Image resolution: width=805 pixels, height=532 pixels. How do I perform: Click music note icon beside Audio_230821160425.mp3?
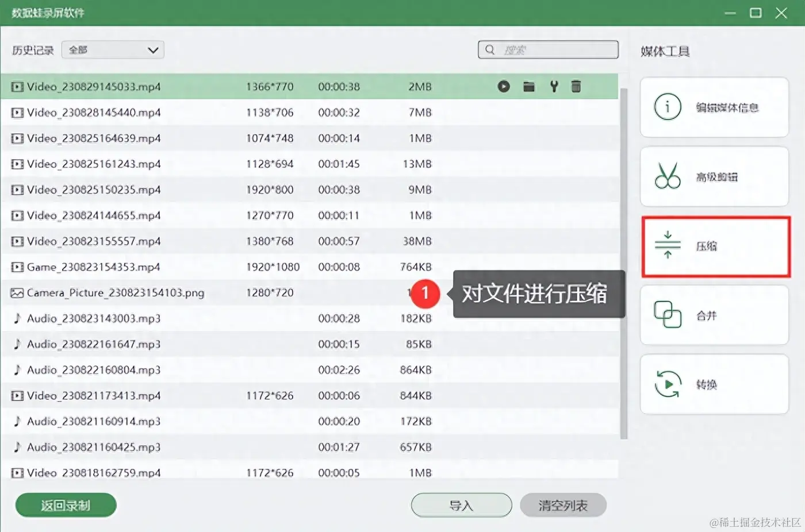[x=17, y=447]
